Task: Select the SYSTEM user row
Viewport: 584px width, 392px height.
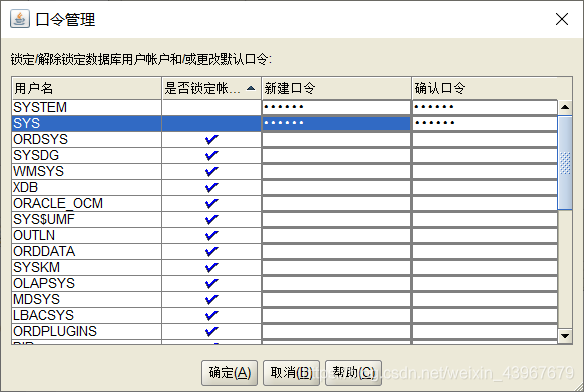Action: tap(285, 107)
